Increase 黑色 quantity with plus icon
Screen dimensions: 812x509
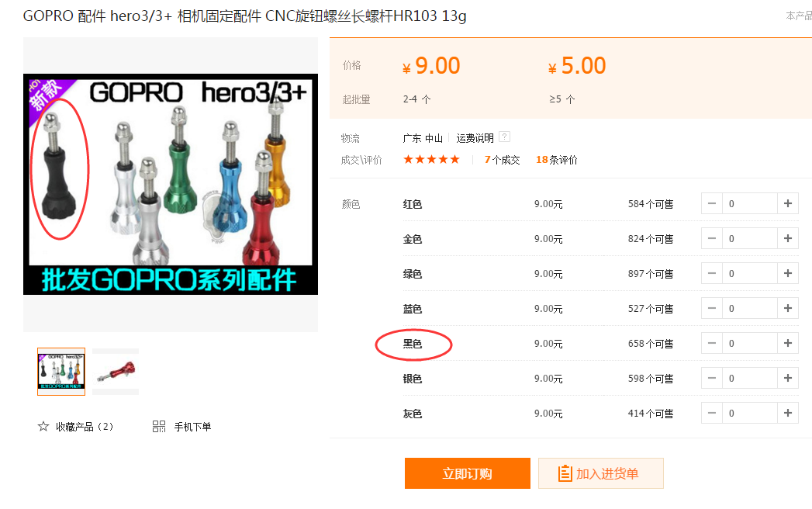(788, 343)
